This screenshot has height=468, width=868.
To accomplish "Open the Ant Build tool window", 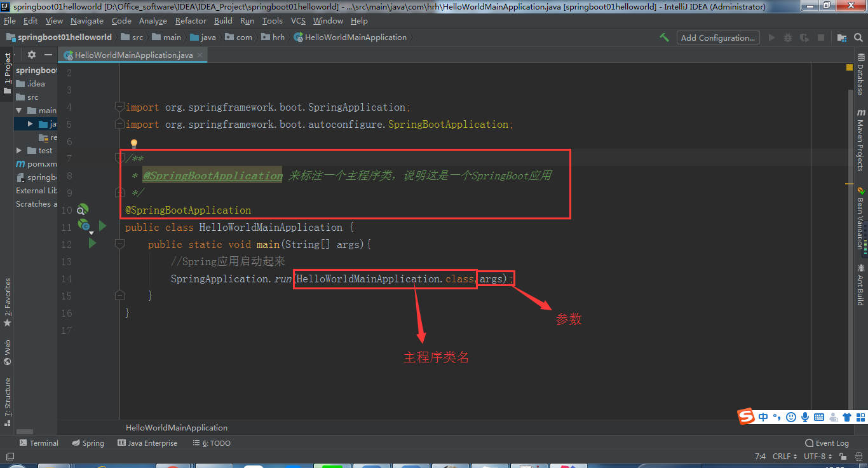I will 861,285.
